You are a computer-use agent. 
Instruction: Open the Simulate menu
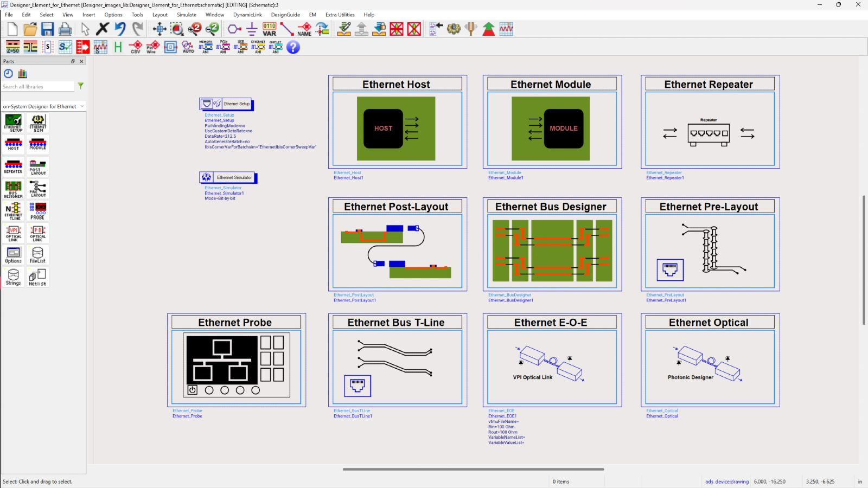point(187,15)
